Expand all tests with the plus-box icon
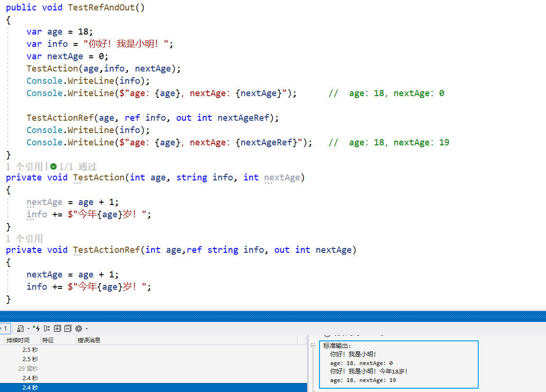This screenshot has width=546, height=392. (x=57, y=328)
